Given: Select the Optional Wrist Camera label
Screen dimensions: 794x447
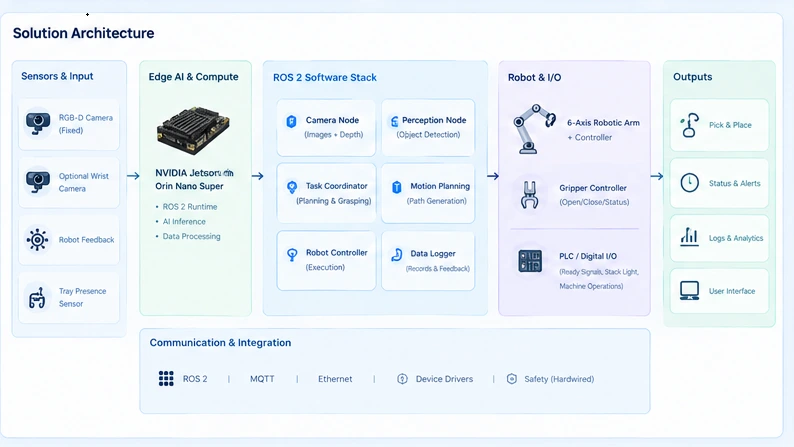Looking at the screenshot, I should pyautogui.click(x=84, y=182).
